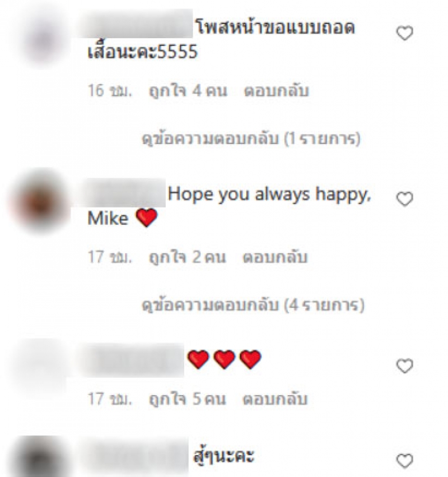Image resolution: width=448 pixels, height=477 pixels.
Task: Like the 'สู้ๆนะคะ' comment
Action: [x=404, y=461]
